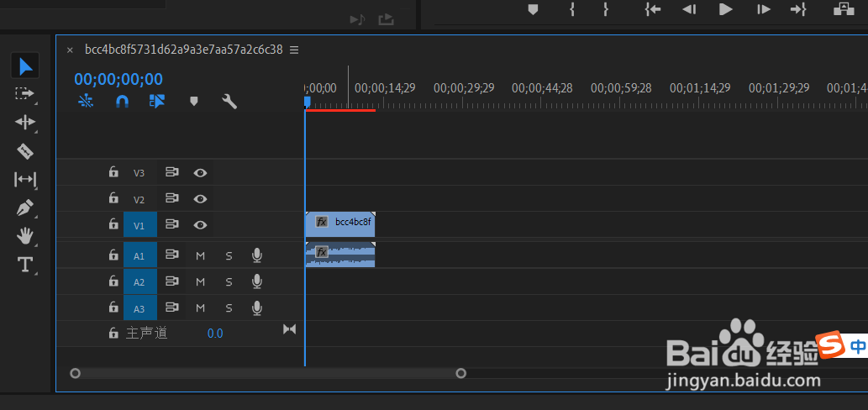Toggle lock on the master audio track

tap(113, 333)
